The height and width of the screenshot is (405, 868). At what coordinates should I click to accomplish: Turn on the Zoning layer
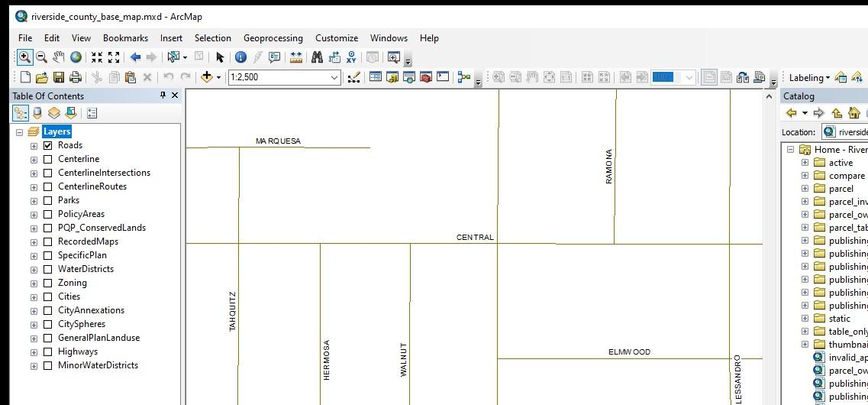coord(48,283)
